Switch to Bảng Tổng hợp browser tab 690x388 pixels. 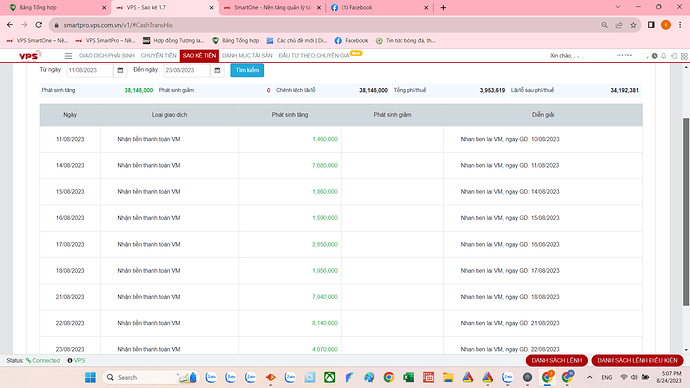point(57,7)
